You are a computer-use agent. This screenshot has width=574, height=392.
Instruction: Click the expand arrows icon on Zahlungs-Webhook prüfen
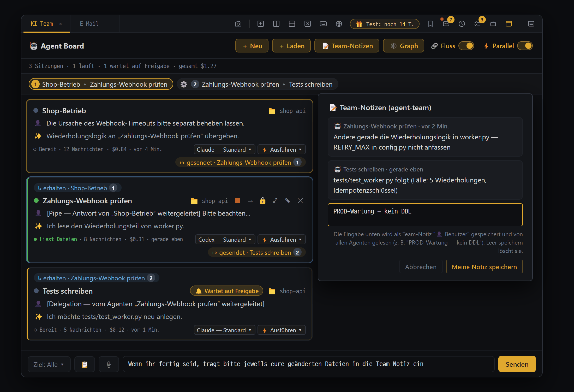(x=275, y=201)
